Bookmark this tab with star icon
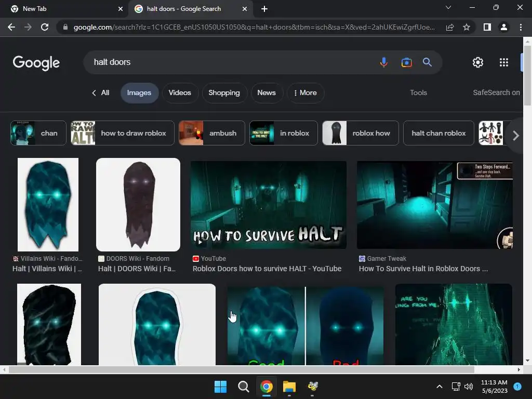The height and width of the screenshot is (399, 532). pyautogui.click(x=467, y=27)
